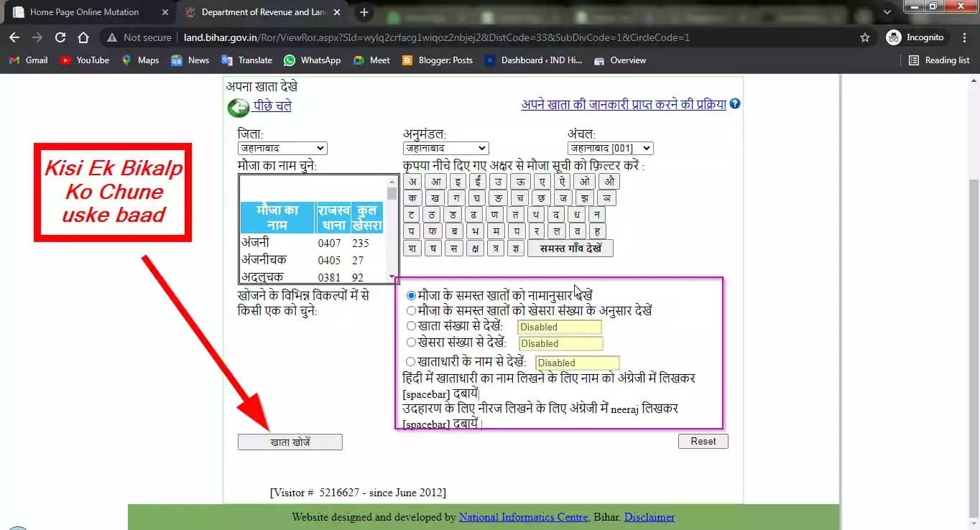
Task: Filter mauja list by letter औ
Action: [610, 182]
